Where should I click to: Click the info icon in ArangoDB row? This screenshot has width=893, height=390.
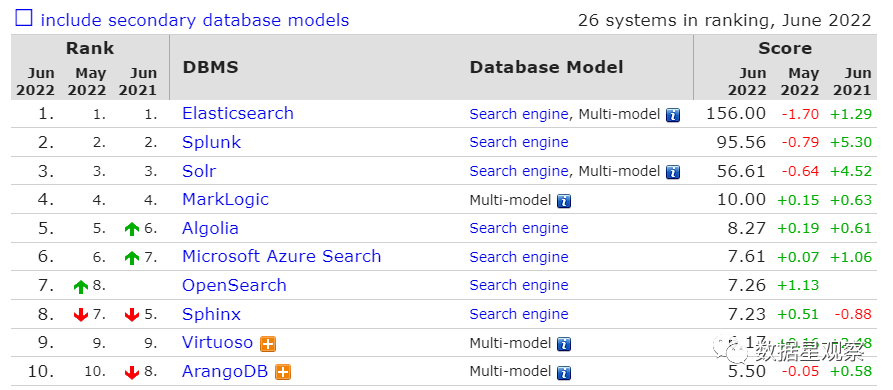tap(564, 373)
